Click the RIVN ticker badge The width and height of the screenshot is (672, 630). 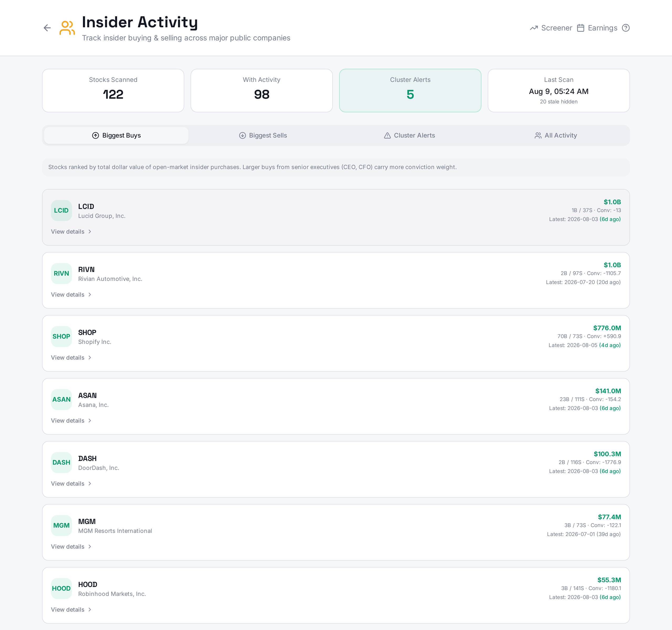coord(61,274)
